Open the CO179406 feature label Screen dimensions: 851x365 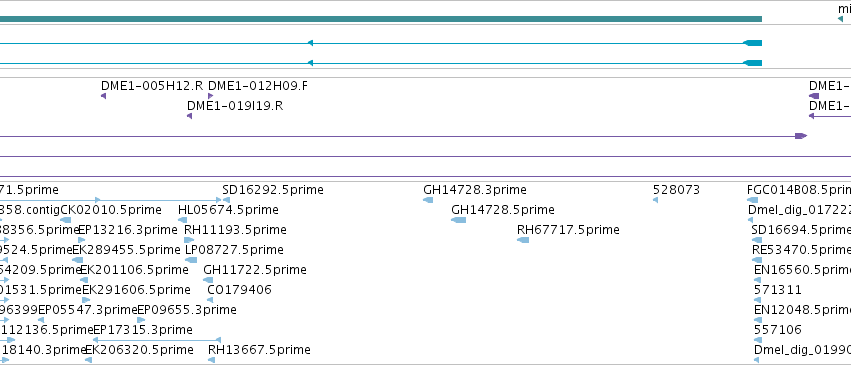point(239,290)
